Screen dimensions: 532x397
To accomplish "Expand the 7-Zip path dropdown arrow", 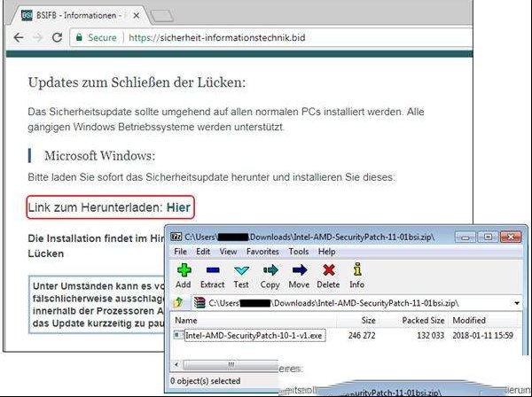I will tap(517, 303).
